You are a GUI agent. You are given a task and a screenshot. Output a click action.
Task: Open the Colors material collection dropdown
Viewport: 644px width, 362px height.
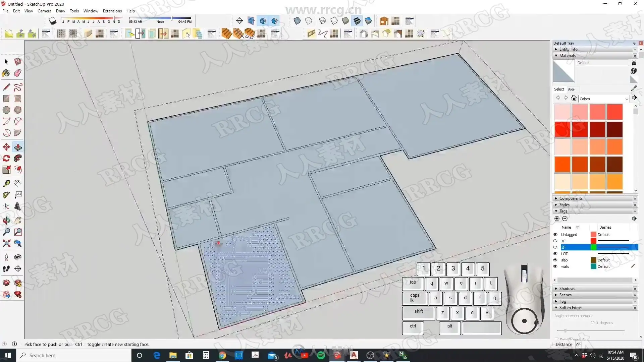pos(626,99)
